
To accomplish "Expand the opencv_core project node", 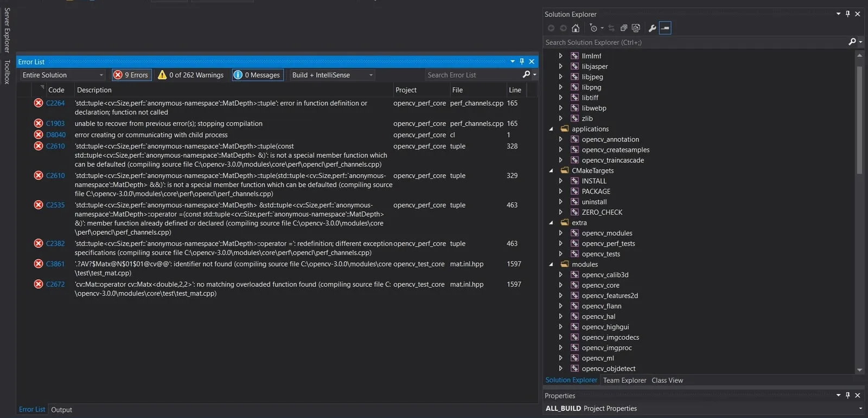I will [x=561, y=285].
